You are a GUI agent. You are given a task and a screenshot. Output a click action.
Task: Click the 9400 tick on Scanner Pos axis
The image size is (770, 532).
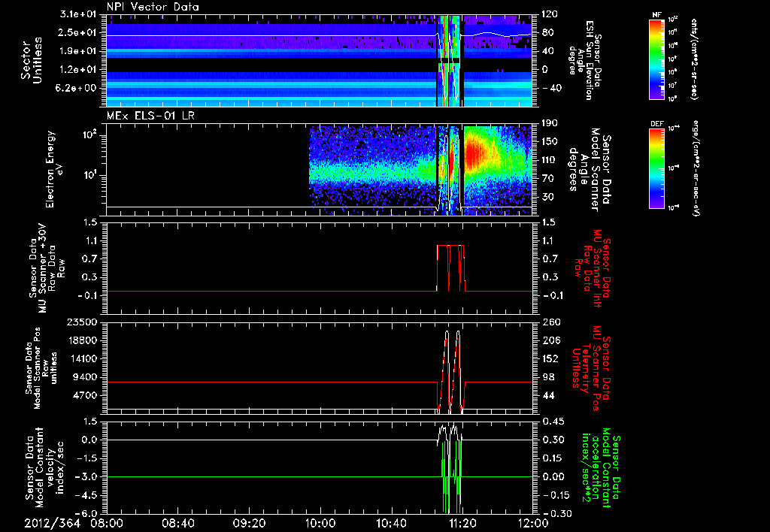coord(86,377)
